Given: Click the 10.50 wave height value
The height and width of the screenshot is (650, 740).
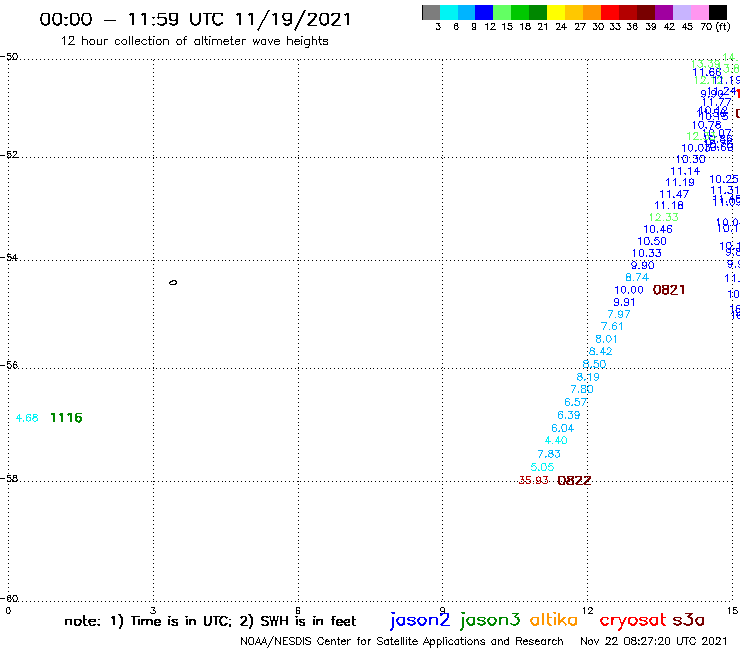Looking at the screenshot, I should point(652,241).
